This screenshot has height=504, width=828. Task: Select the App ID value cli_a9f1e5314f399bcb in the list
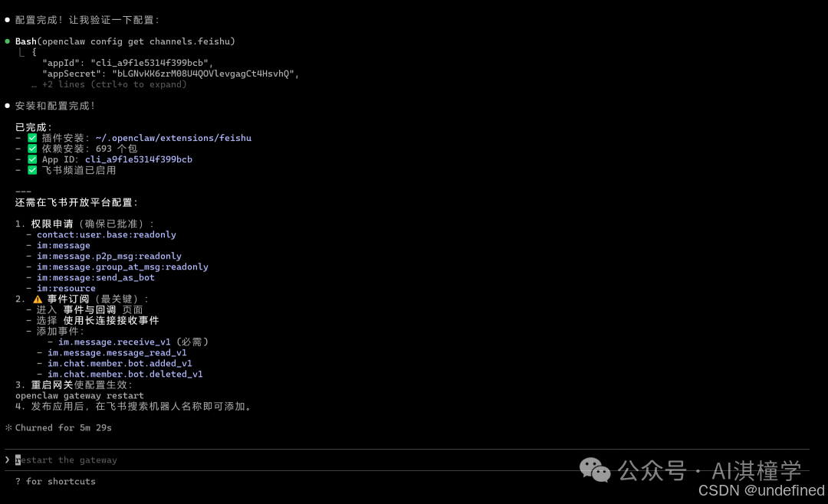pyautogui.click(x=138, y=159)
